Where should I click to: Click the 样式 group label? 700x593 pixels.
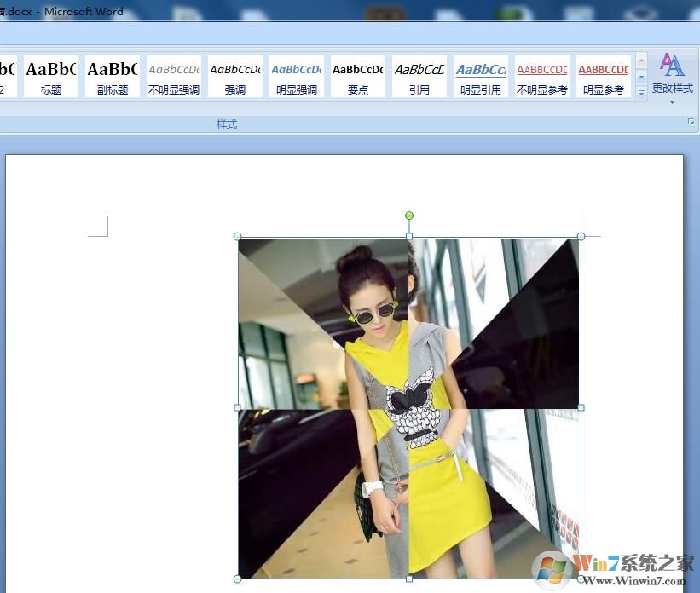pos(226,124)
